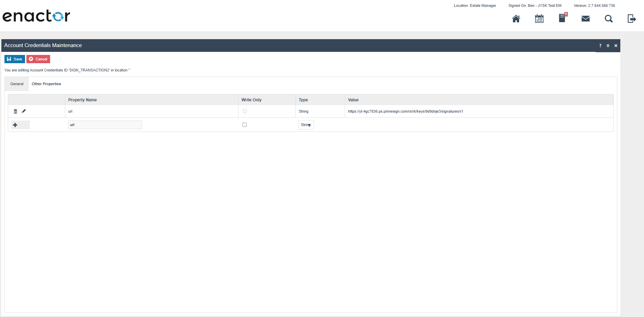
Task: Click the Property Name input field
Action: (x=105, y=125)
